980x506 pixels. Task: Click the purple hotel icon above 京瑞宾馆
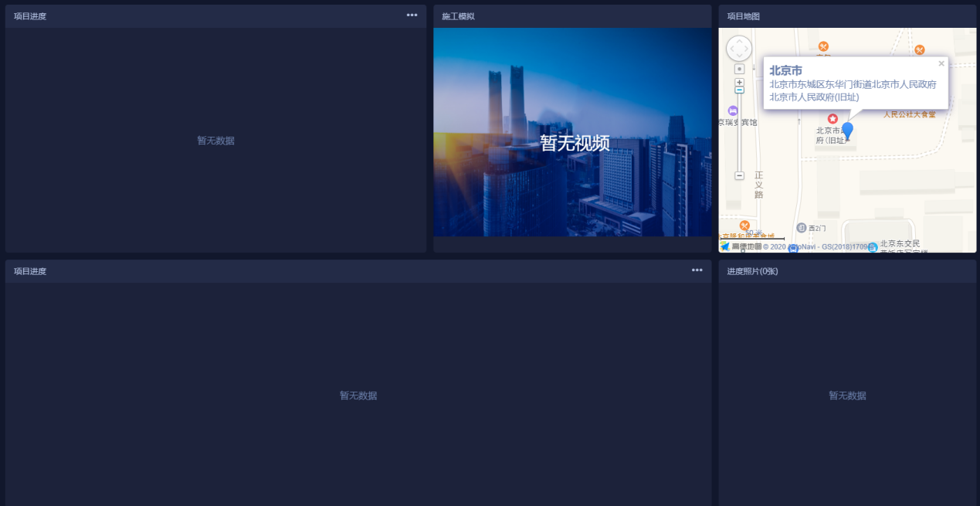[733, 110]
